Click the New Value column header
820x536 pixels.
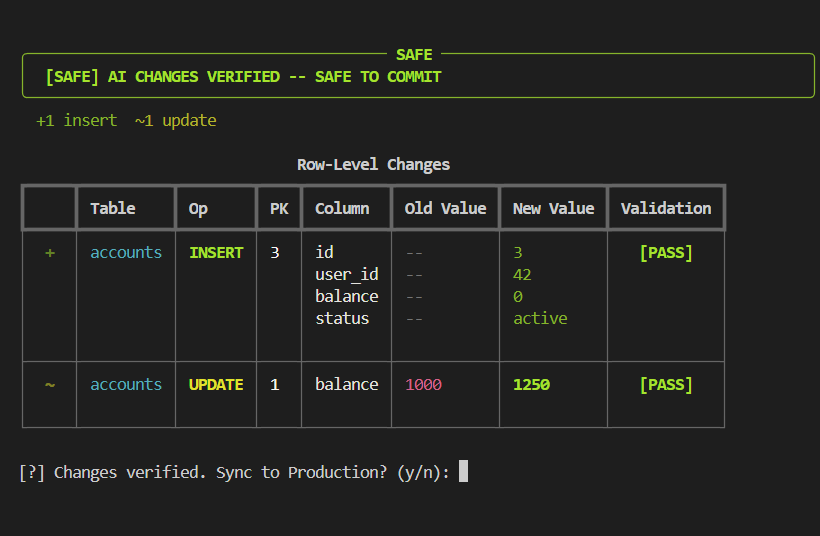click(553, 209)
